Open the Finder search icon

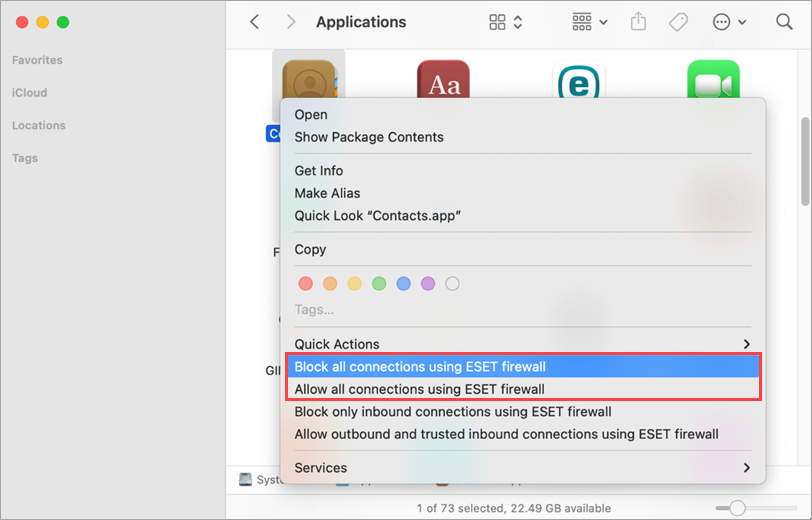784,22
